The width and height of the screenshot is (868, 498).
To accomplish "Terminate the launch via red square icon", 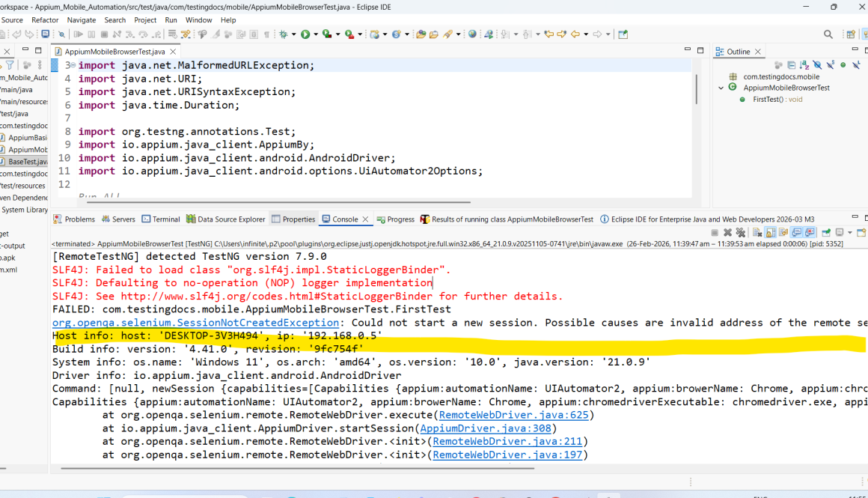I will click(x=714, y=232).
